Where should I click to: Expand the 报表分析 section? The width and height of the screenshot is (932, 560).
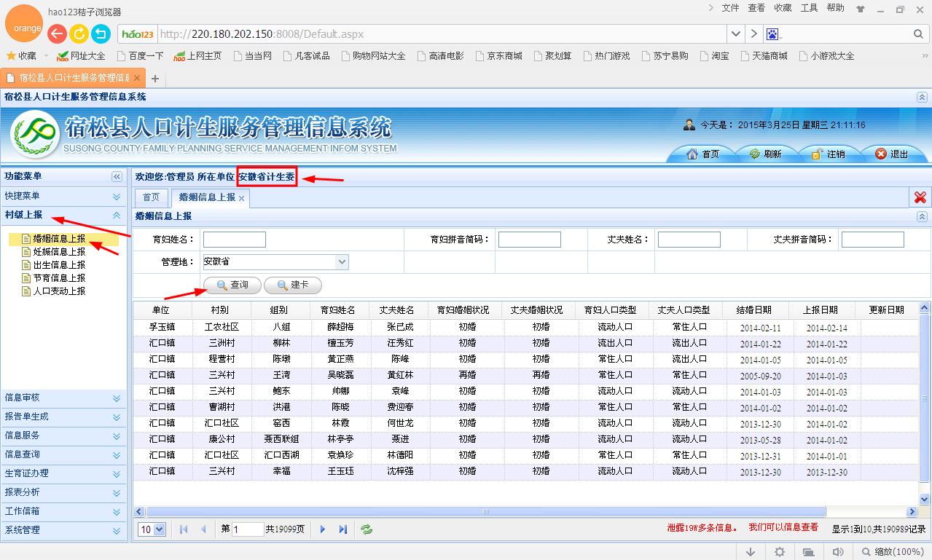point(117,493)
